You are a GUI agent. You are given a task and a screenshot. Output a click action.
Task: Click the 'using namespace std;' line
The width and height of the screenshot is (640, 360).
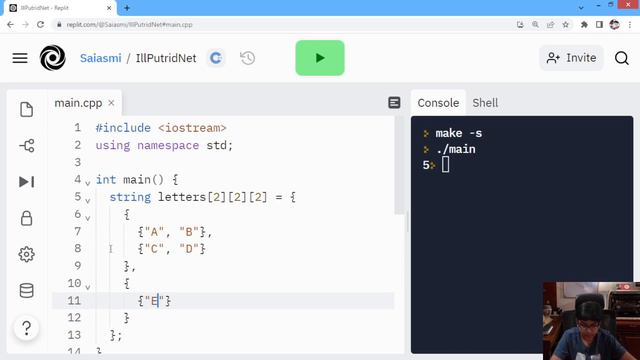[164, 145]
